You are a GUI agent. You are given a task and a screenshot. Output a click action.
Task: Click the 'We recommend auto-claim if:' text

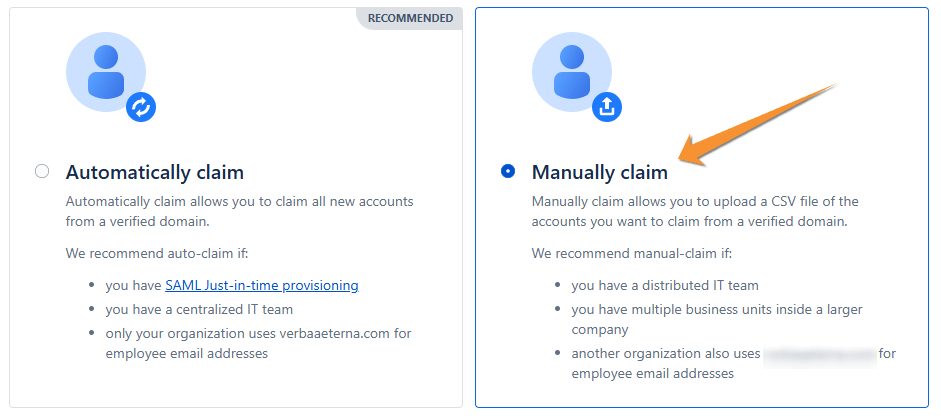point(163,253)
